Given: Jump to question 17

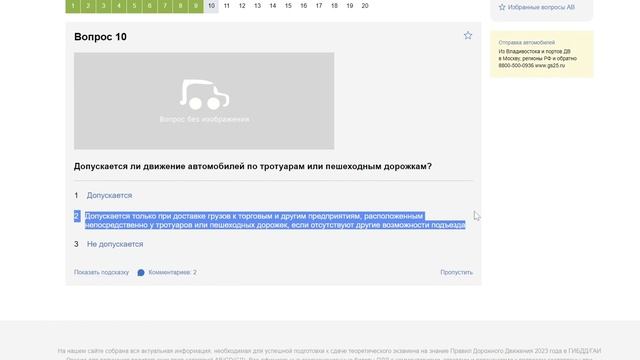Looking at the screenshot, I should pos(319,6).
